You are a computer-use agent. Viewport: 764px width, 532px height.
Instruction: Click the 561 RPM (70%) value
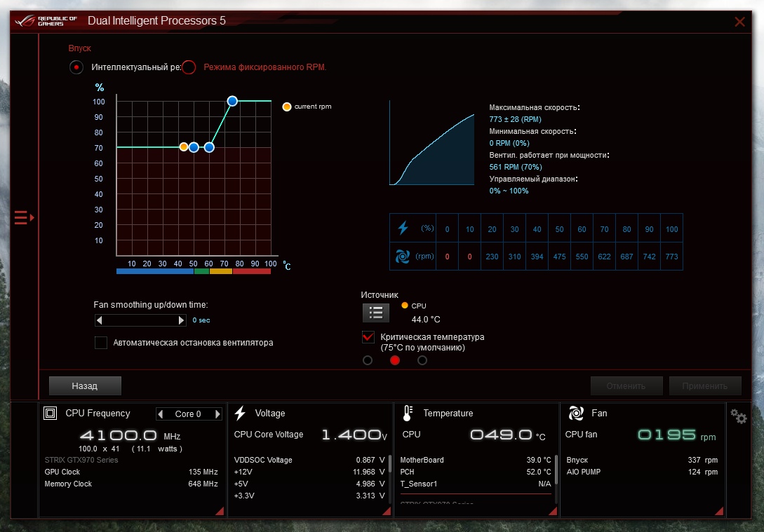pos(516,167)
